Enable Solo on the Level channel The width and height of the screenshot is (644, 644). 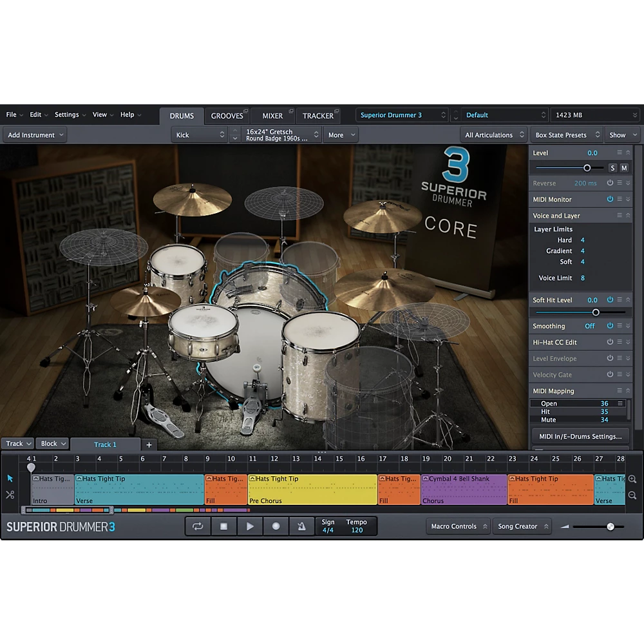[x=612, y=167]
